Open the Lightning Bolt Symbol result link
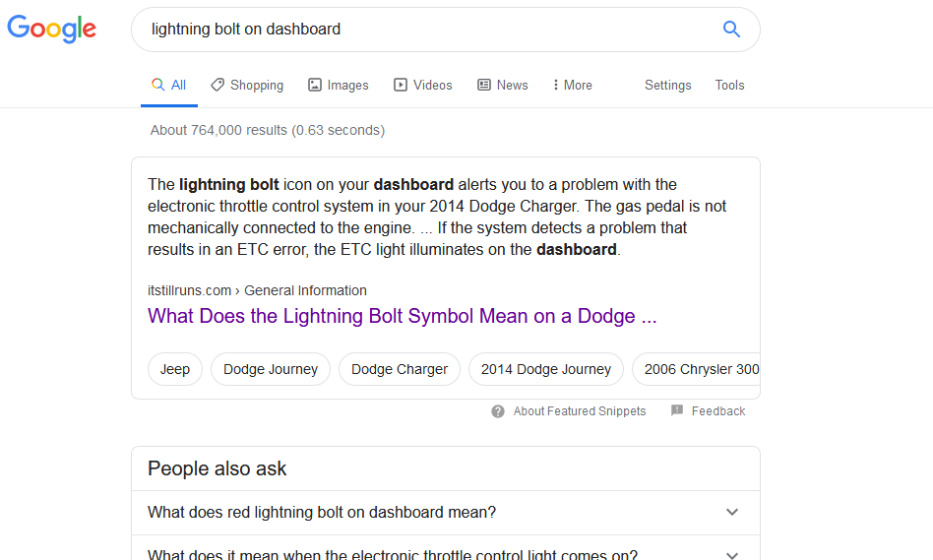Image resolution: width=933 pixels, height=560 pixels. pyautogui.click(x=402, y=317)
